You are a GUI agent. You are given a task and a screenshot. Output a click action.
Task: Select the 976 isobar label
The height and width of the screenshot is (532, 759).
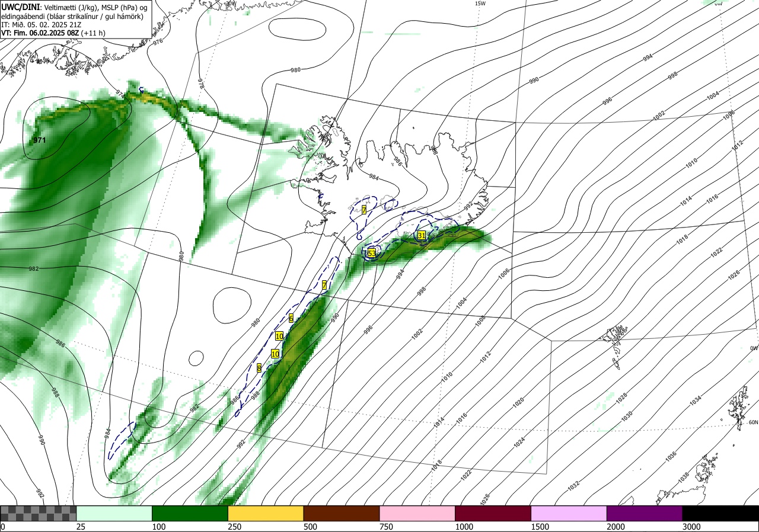[x=158, y=41]
